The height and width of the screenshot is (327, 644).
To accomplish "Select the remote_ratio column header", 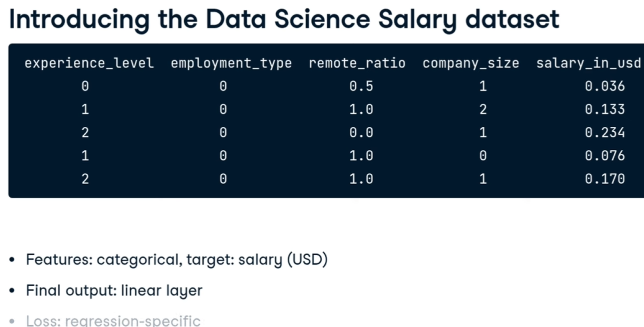I will pos(357,63).
